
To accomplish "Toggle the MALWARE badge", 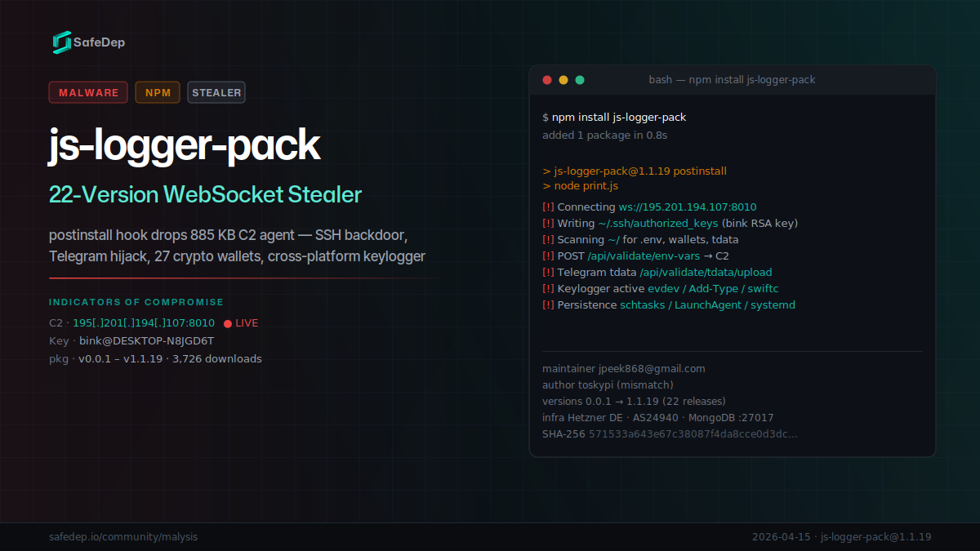I will (x=88, y=92).
